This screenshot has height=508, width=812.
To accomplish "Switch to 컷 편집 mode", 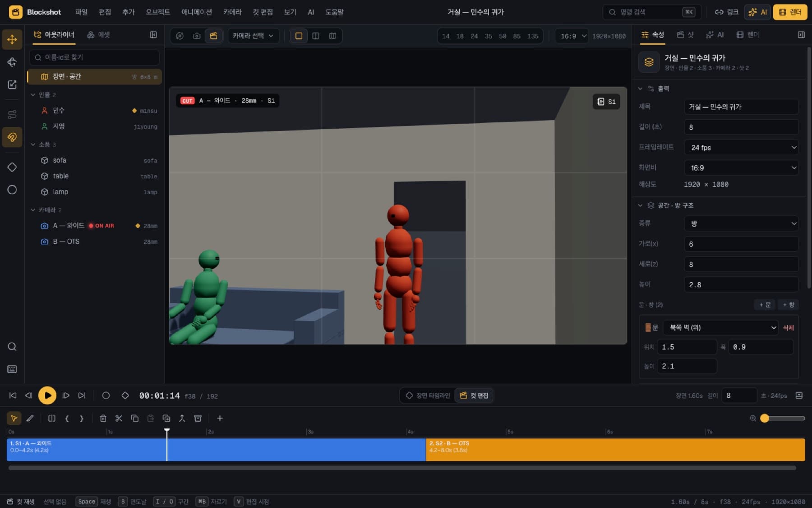I will [474, 395].
